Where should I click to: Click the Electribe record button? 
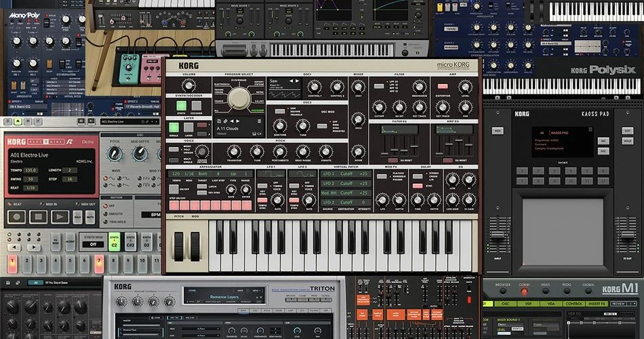click(x=16, y=216)
